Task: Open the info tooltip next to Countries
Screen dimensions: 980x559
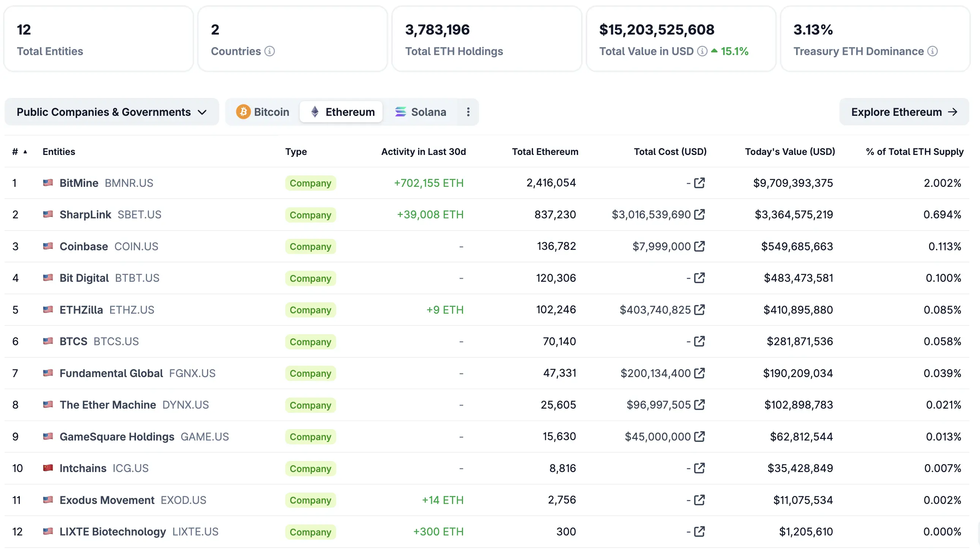Action: click(271, 51)
